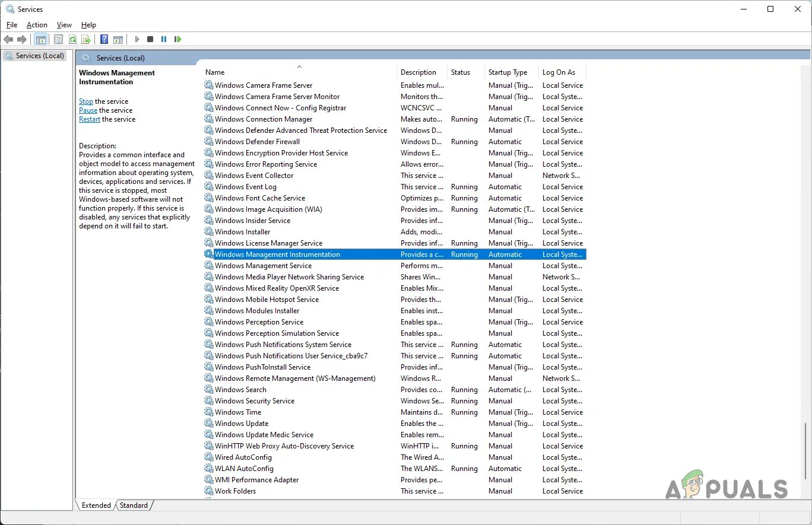Click the Pause Service toolbar icon
The height and width of the screenshot is (525, 812).
pyautogui.click(x=164, y=39)
